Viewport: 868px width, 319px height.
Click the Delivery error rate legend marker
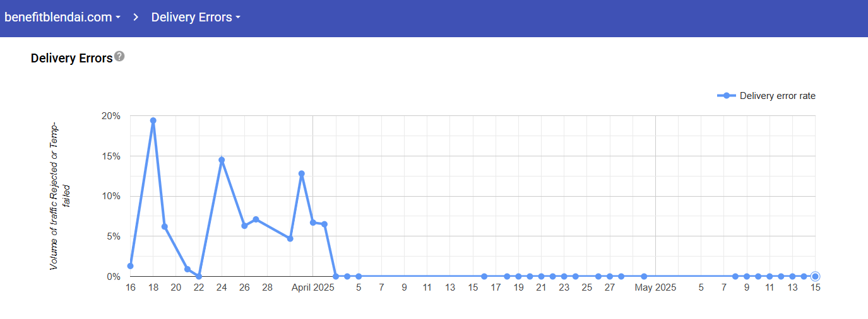[x=726, y=96]
